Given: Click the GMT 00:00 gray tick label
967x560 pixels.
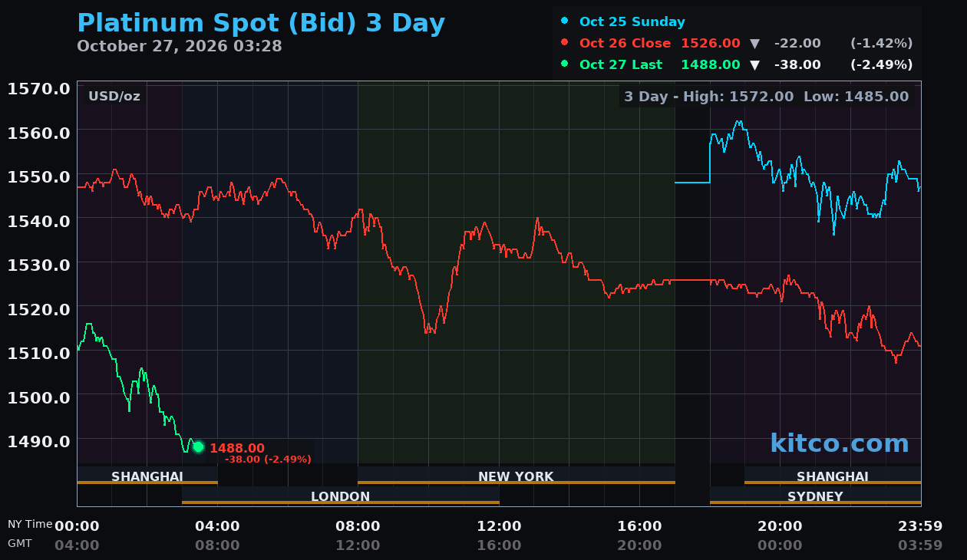Looking at the screenshot, I should pyautogui.click(x=780, y=545).
